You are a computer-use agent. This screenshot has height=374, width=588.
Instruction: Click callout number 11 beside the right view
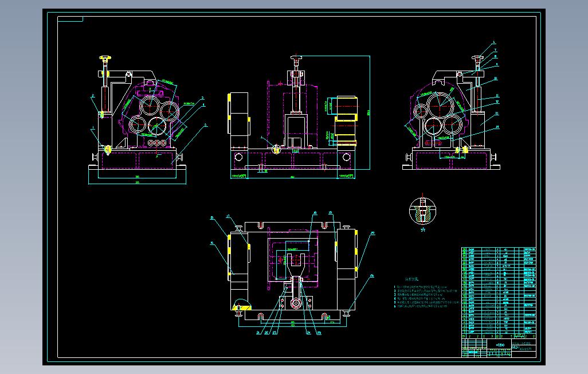pyautogui.click(x=497, y=95)
